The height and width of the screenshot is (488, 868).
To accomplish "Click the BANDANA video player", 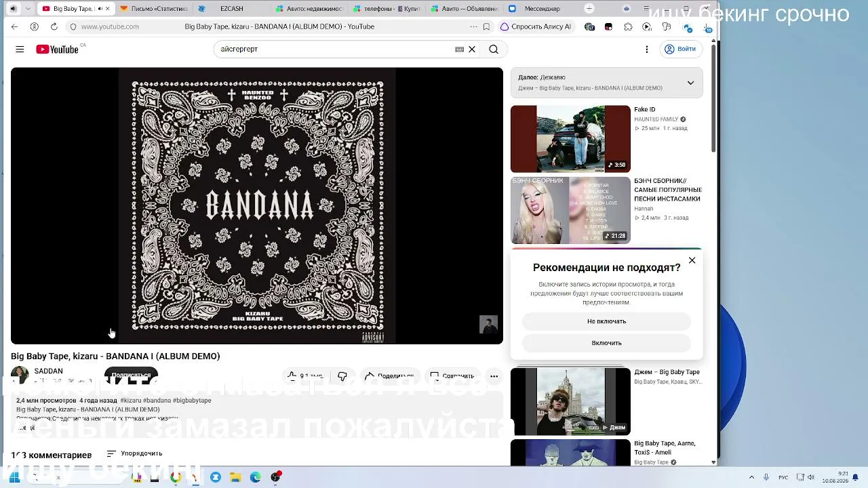I will tap(257, 205).
